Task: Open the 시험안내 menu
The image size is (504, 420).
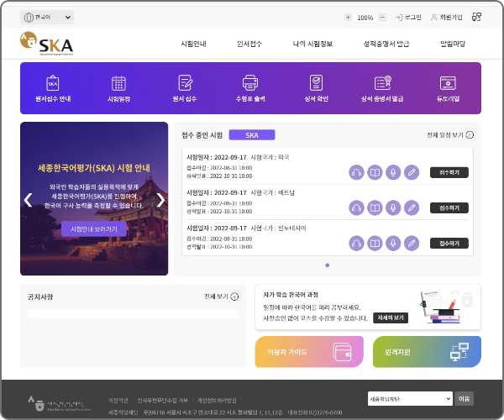Action: click(193, 44)
